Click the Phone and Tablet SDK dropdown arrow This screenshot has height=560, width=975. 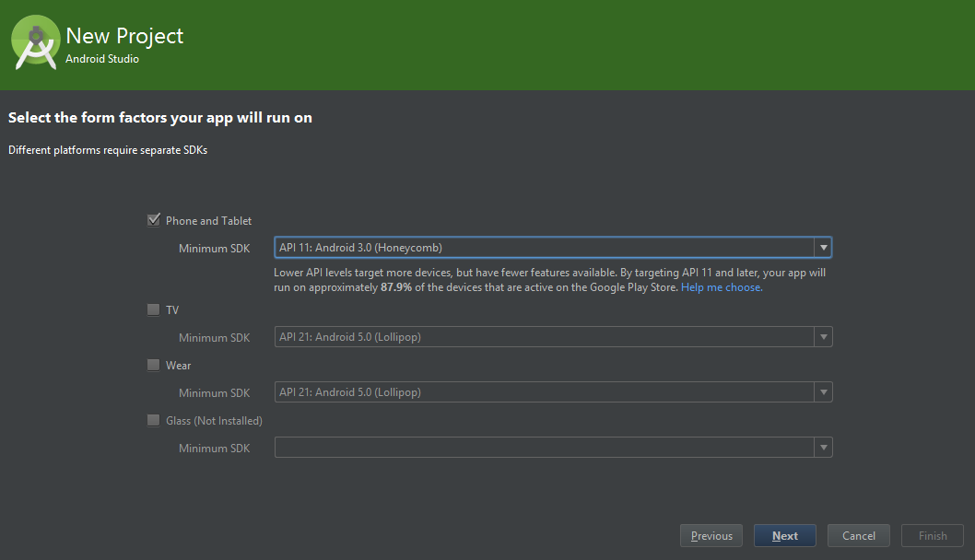coord(823,247)
